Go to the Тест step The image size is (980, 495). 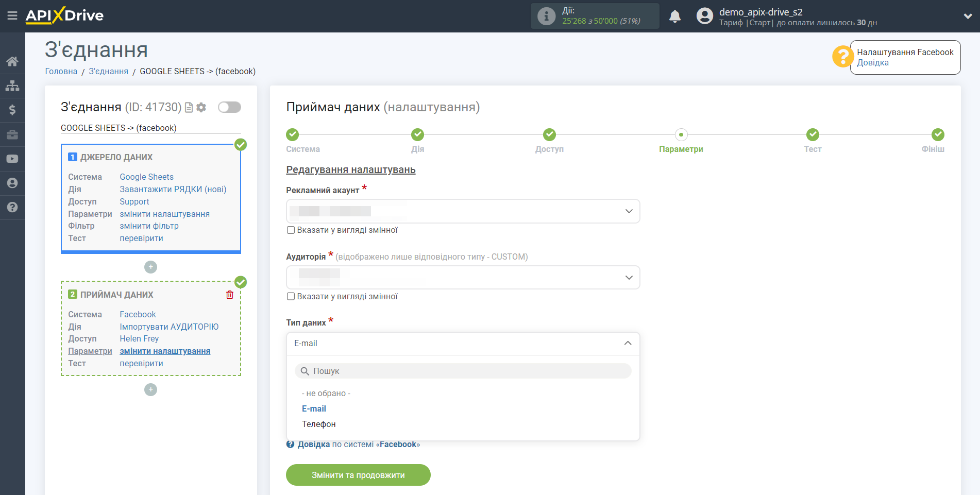tap(813, 134)
